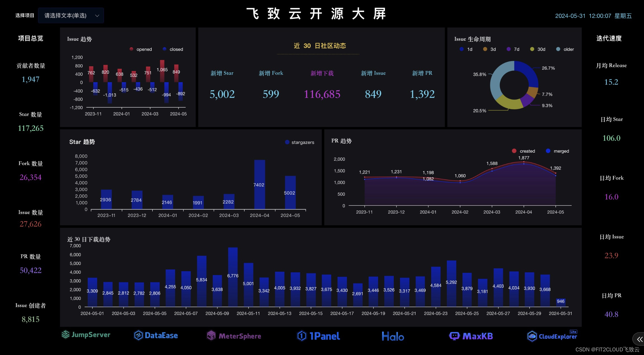Image resolution: width=644 pixels, height=355 pixels.
Task: Click the daily Star value 106.0
Action: click(x=611, y=138)
